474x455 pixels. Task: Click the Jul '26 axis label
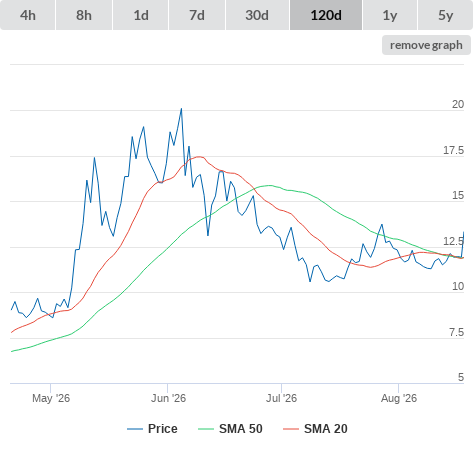click(281, 398)
